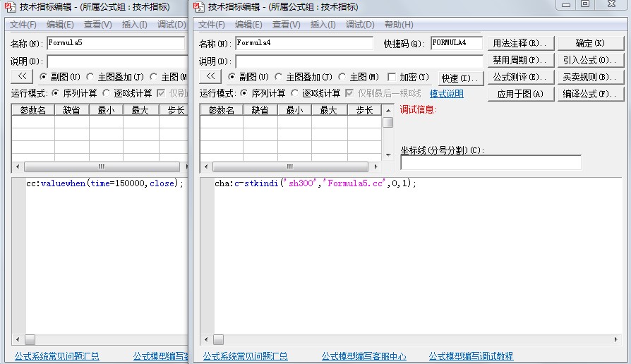Select 主图 radio button in Formula4 editor

pyautogui.click(x=343, y=78)
